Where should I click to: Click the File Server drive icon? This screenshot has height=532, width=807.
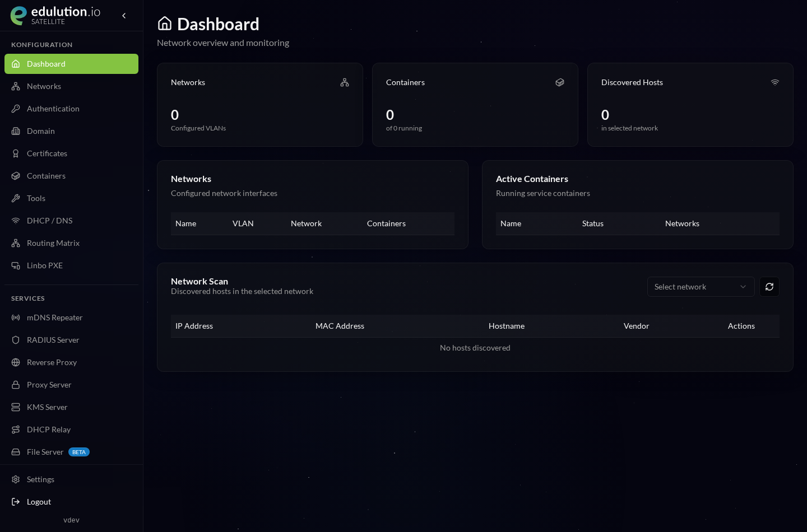(x=16, y=452)
